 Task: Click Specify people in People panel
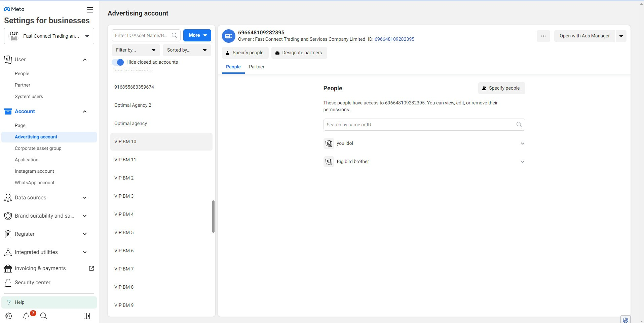[501, 88]
